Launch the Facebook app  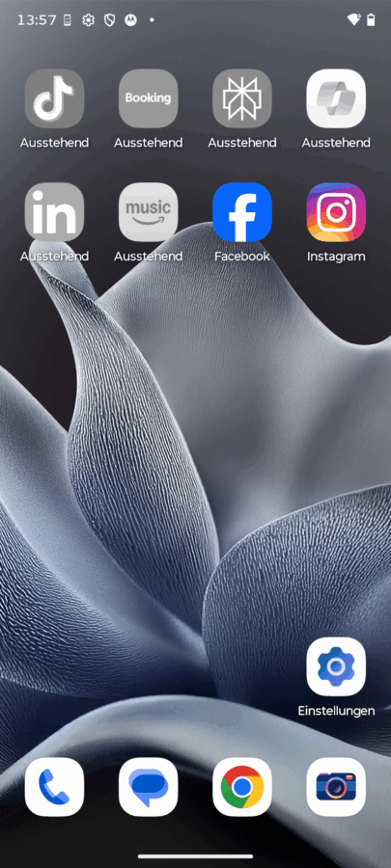tap(242, 212)
